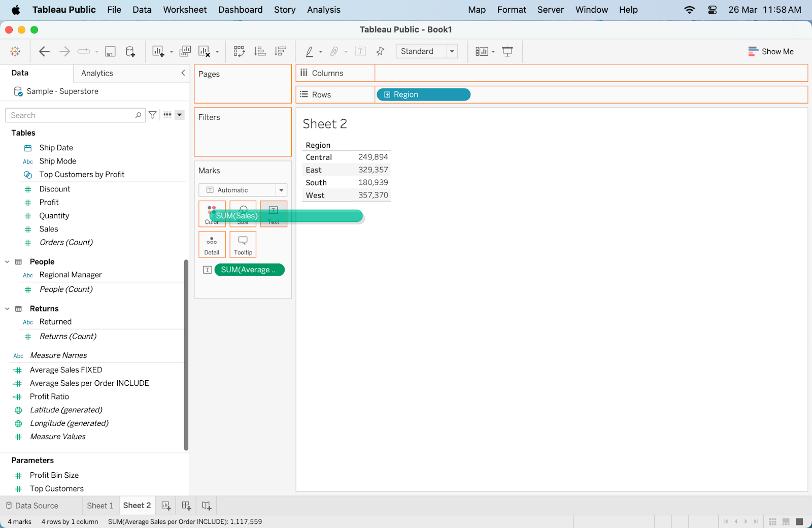Click the West value 357,370
Screen dimensions: 812x528
coord(373,195)
